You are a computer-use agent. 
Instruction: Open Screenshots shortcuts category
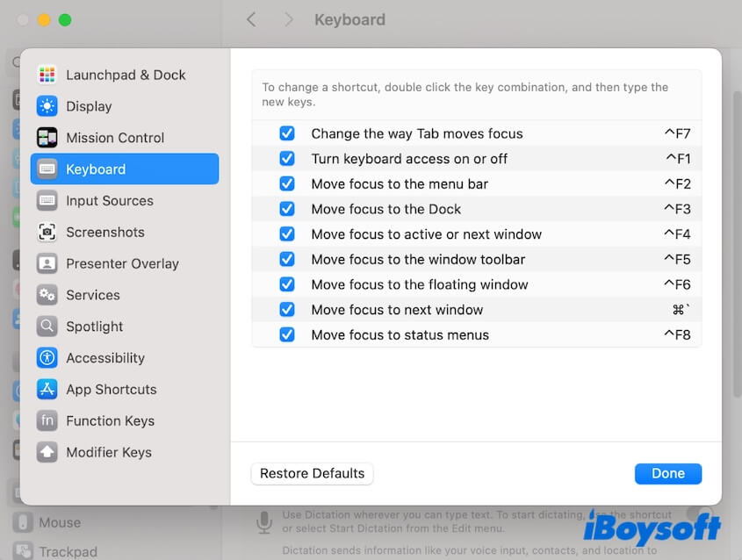click(125, 232)
